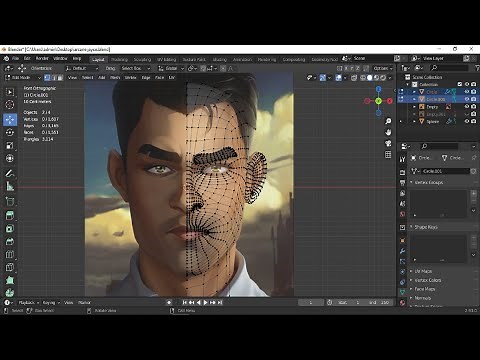Open the Playback popover in timeline

(x=29, y=303)
